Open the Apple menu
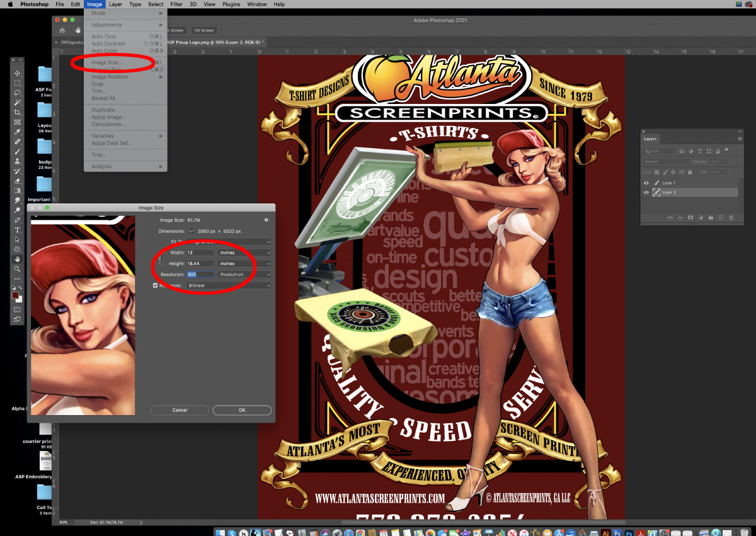 pyautogui.click(x=10, y=4)
